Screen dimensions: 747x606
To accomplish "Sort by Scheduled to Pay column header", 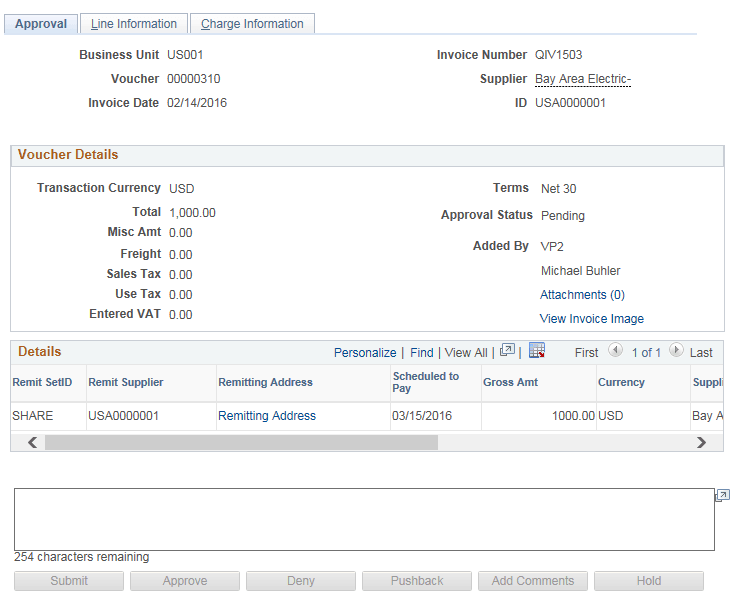I will (x=425, y=382).
